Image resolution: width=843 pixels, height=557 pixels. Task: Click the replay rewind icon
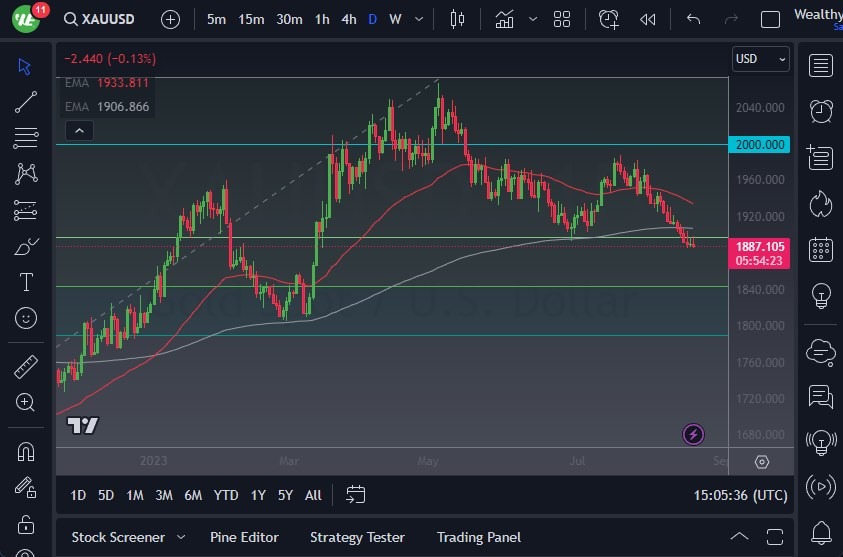(x=648, y=19)
